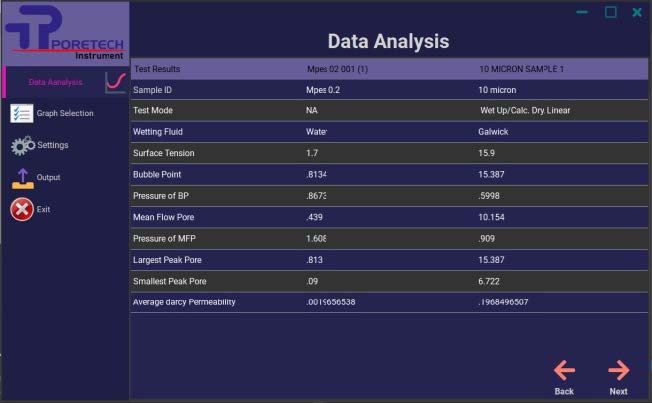652x403 pixels.
Task: Maximize the application window
Action: click(610, 12)
